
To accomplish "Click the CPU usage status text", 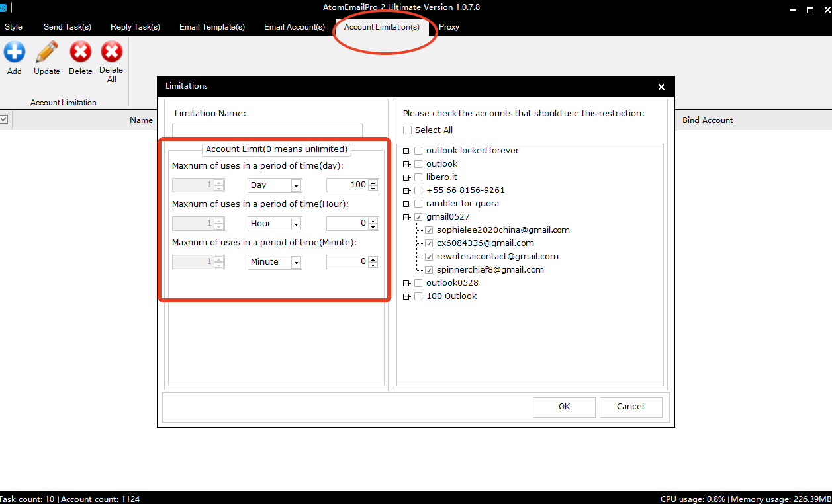I will [x=693, y=499].
